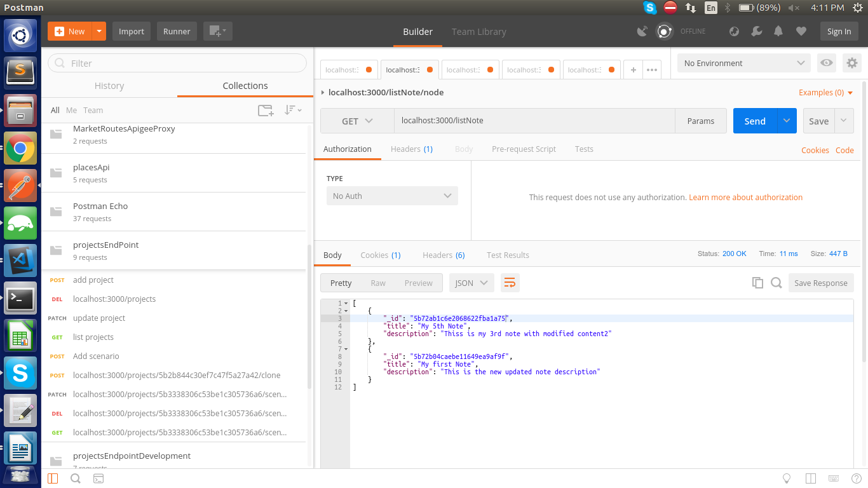This screenshot has width=868, height=488.
Task: Open the New button dropdown arrow
Action: [99, 31]
